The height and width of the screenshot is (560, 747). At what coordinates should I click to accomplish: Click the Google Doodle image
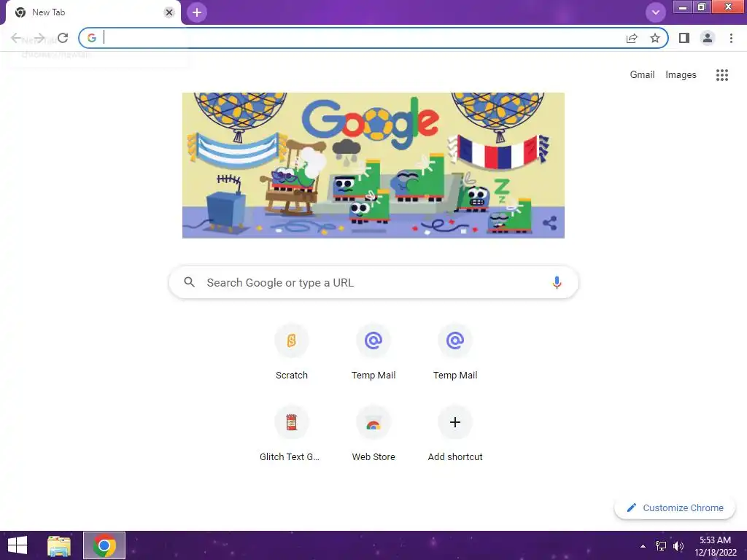[x=373, y=166]
